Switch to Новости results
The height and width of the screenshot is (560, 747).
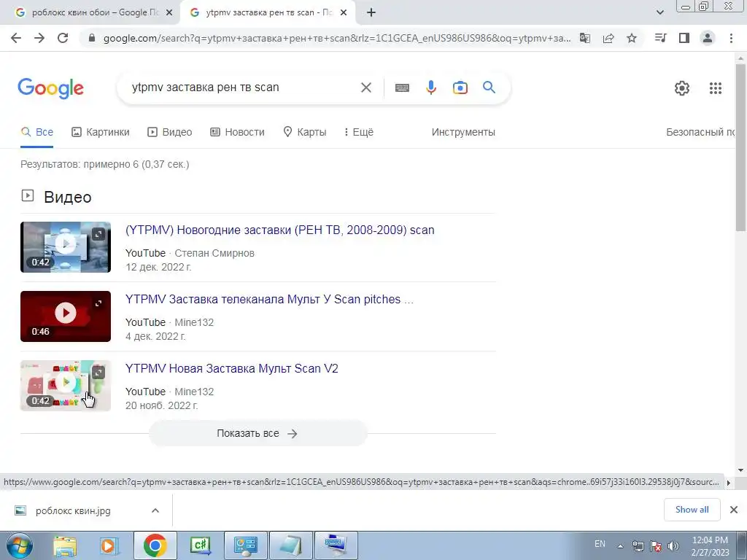tap(237, 133)
